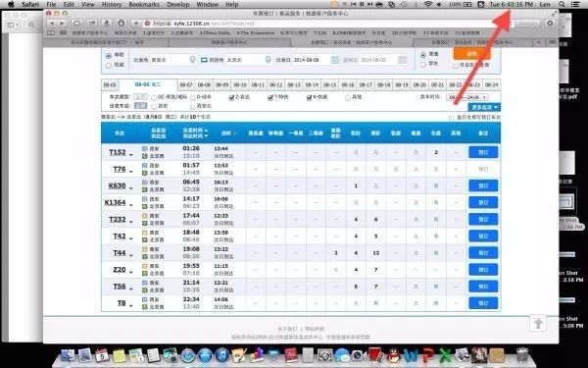Launch Safari compass icon in the Dock
Screen dimensions: 588x368
coord(188,355)
